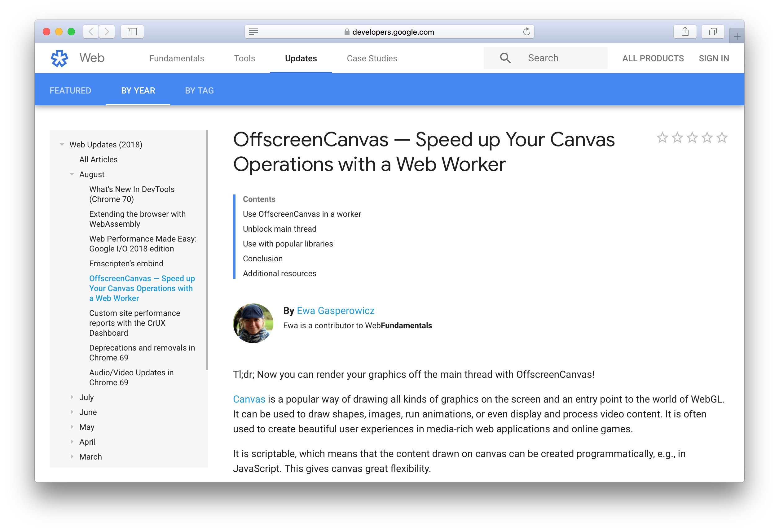Go back with Safari's back arrow
The image size is (779, 532).
pyautogui.click(x=91, y=32)
